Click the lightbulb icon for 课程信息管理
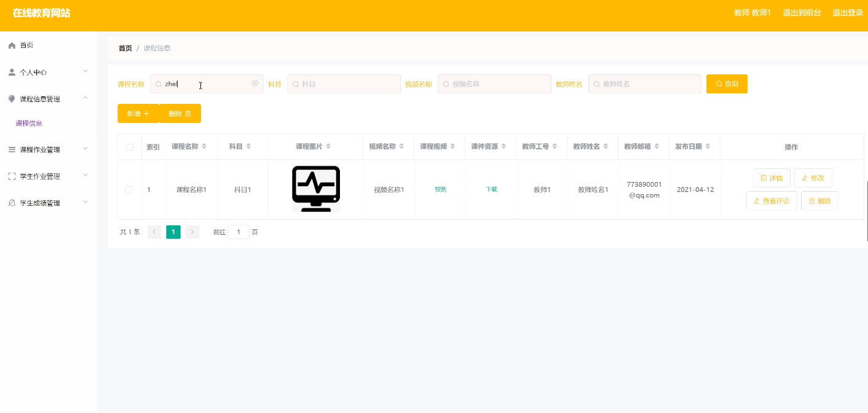 pyautogui.click(x=12, y=99)
